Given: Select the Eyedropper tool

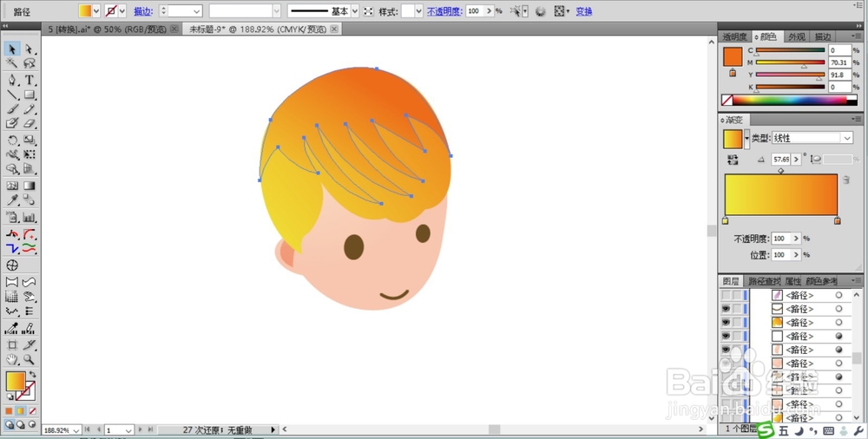Looking at the screenshot, I should click(11, 200).
